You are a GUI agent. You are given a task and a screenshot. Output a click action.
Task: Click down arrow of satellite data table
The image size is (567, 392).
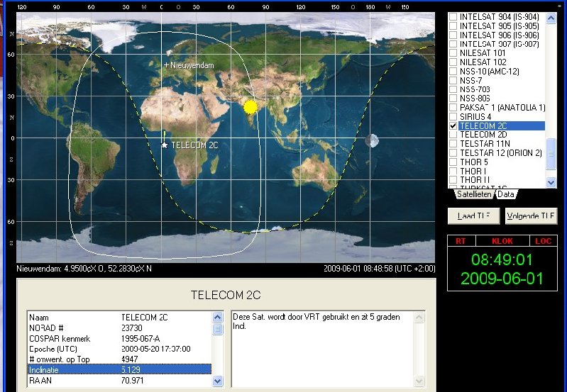(x=217, y=381)
